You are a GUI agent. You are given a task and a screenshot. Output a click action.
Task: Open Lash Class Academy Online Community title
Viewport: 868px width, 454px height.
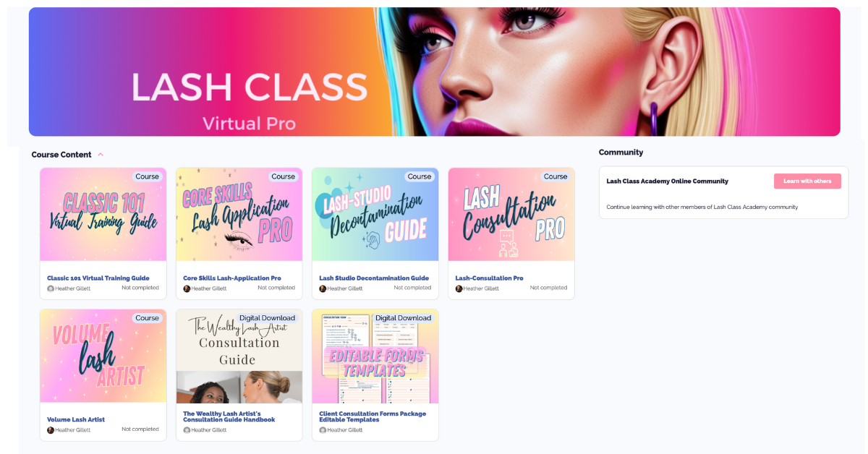667,181
